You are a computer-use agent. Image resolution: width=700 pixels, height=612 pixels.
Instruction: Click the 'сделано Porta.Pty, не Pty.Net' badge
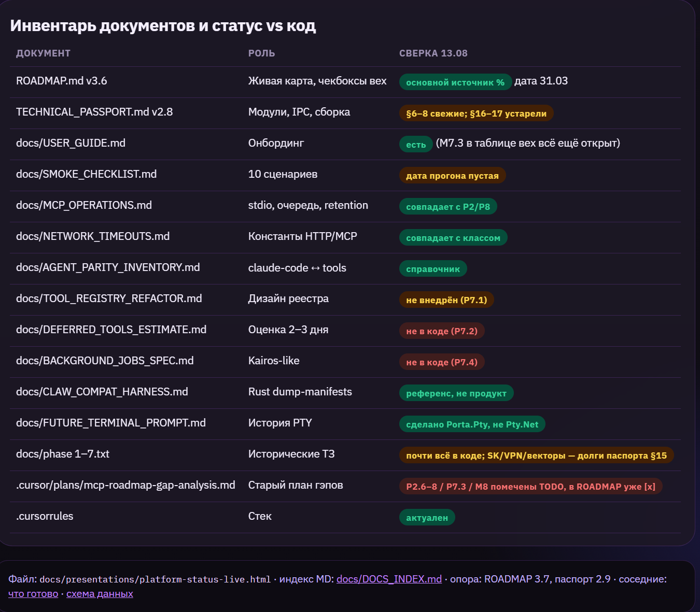click(x=472, y=424)
